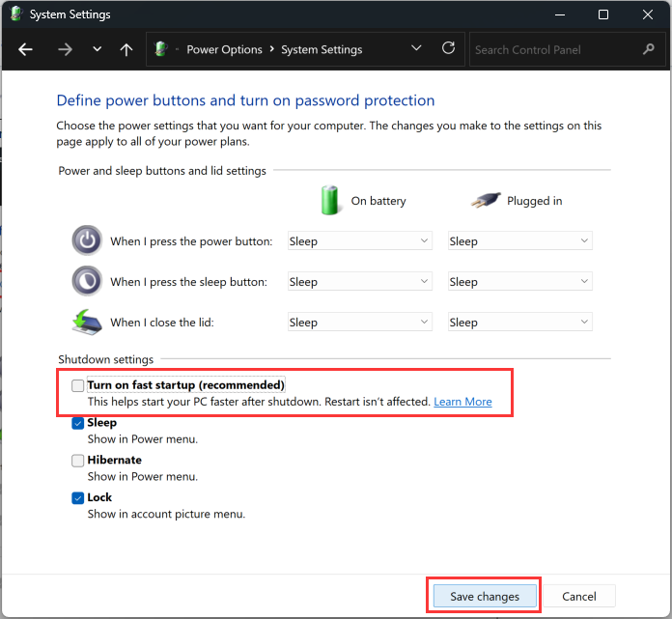Expand address bar history dropdown

click(x=416, y=48)
